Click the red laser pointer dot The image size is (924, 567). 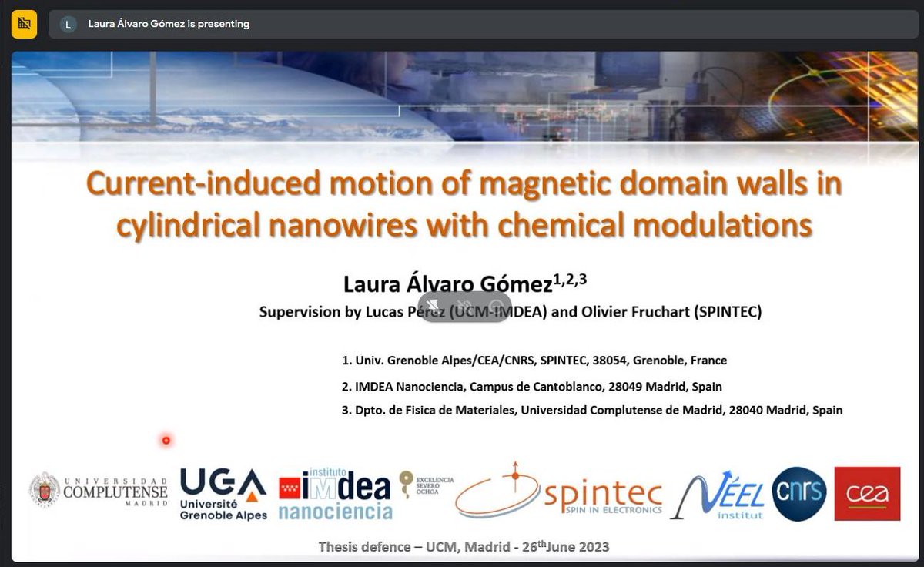(x=166, y=439)
